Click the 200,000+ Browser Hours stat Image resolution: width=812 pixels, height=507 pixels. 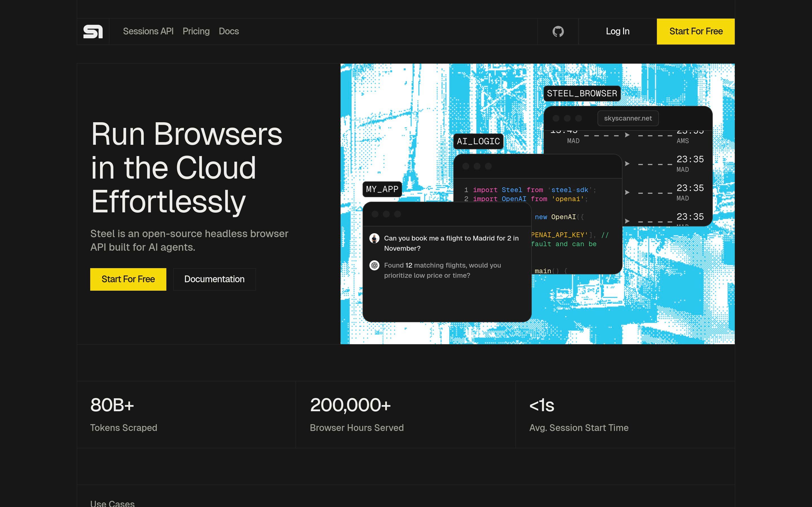click(356, 414)
